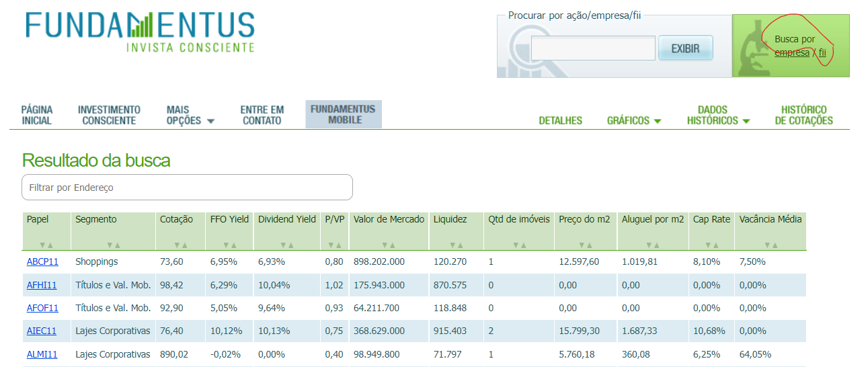Click market value 368.629.000
This screenshot has width=868, height=367.
coord(379,331)
